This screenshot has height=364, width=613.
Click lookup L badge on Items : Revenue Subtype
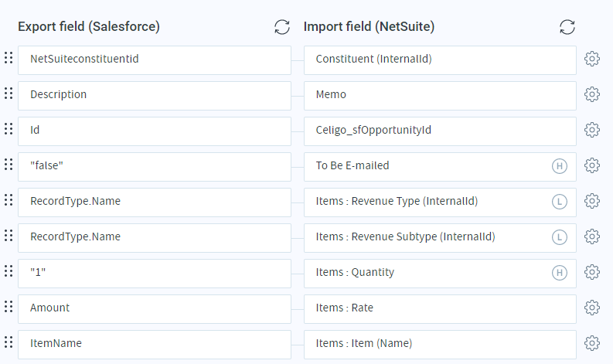click(560, 237)
